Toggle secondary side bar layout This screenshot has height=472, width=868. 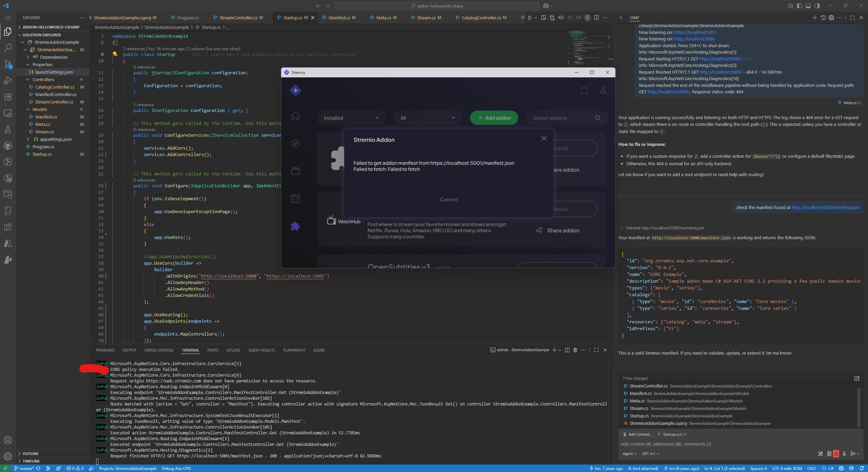[x=817, y=6]
